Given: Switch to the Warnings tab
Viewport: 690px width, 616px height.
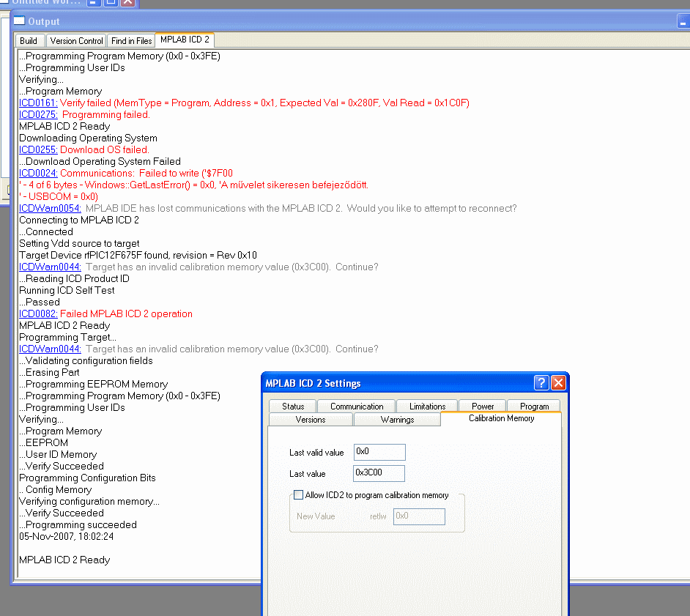Looking at the screenshot, I should (397, 419).
